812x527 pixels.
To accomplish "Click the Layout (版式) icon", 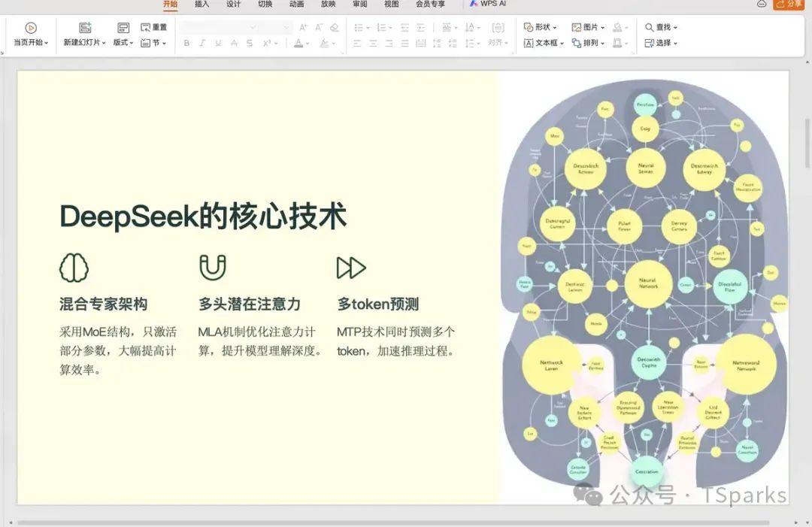I will coord(123,27).
